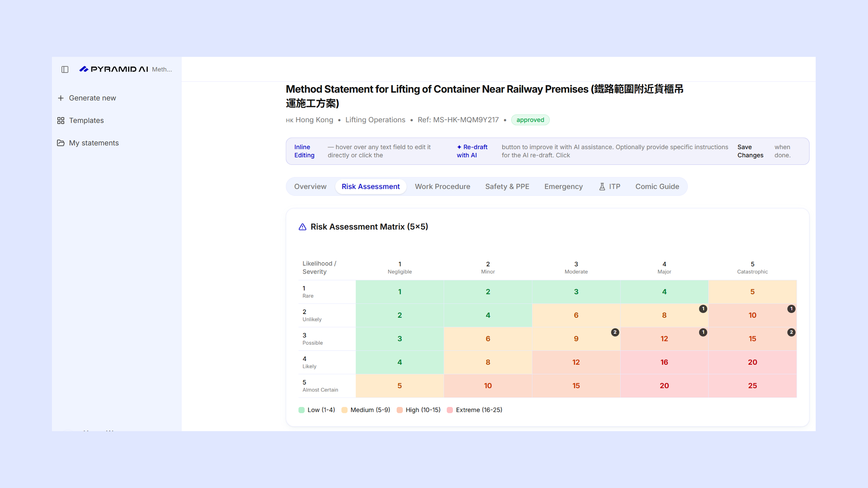868x488 pixels.
Task: Click the 'Unlikely' row label
Action: click(x=312, y=320)
